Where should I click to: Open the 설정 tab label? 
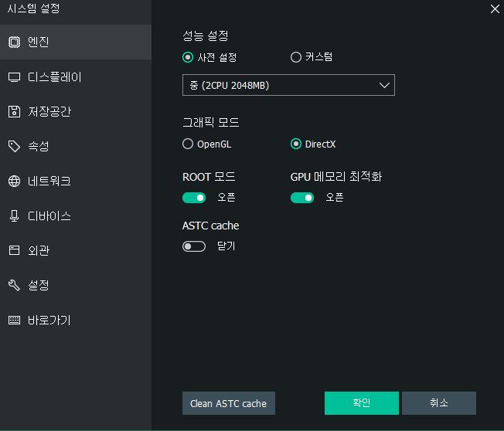click(38, 285)
